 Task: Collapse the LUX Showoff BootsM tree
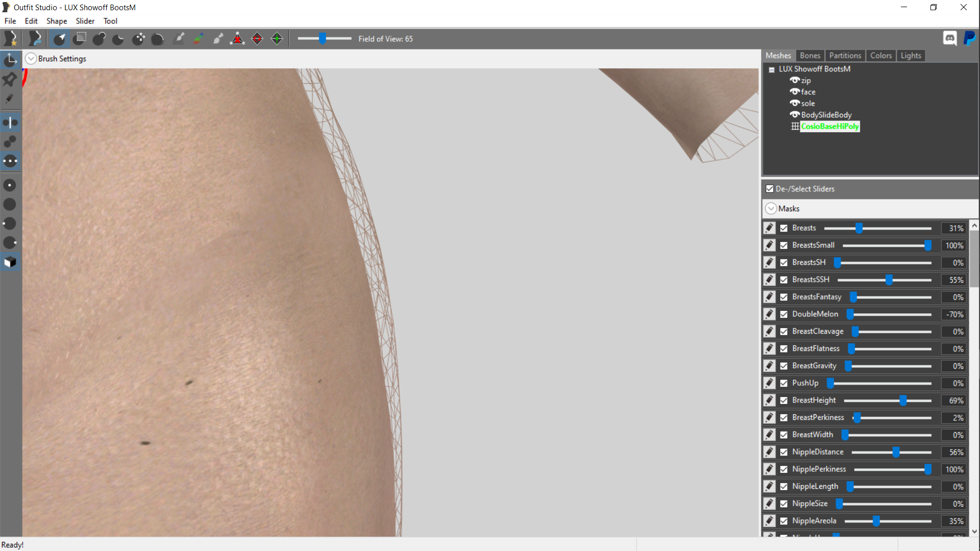772,69
